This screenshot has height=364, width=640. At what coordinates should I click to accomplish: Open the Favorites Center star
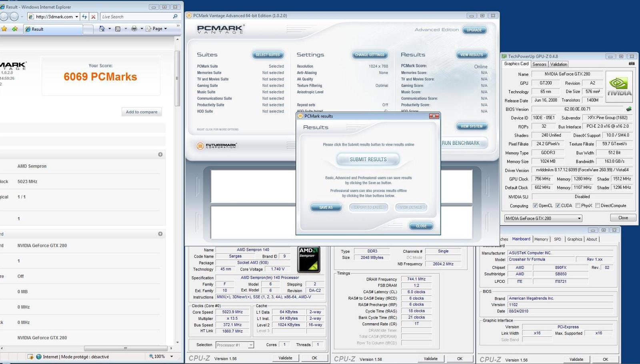(4, 29)
